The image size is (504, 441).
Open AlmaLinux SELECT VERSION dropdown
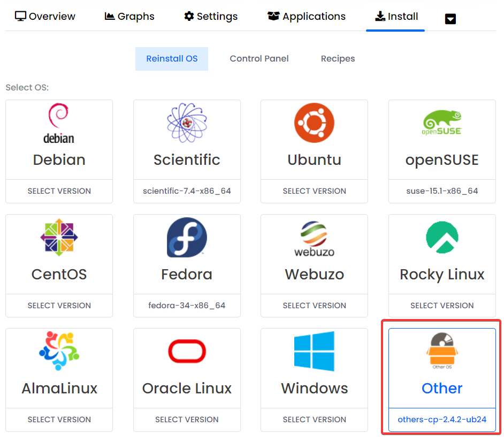tap(59, 420)
